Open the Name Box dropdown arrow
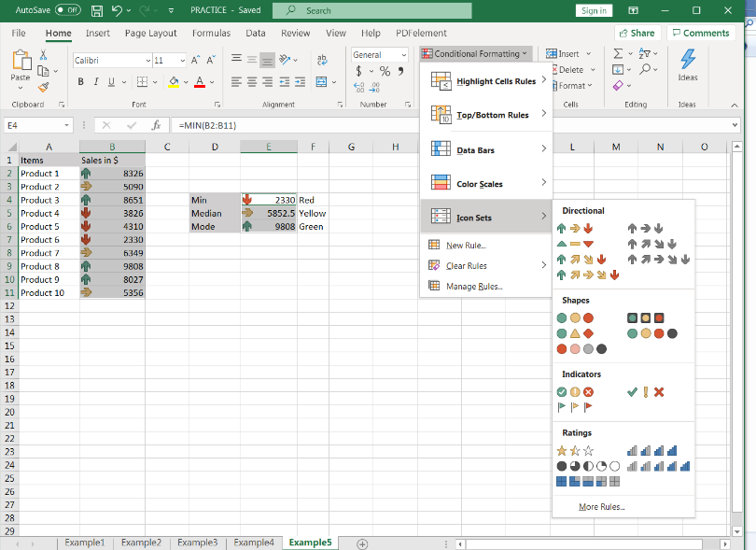756x550 pixels. click(x=66, y=125)
